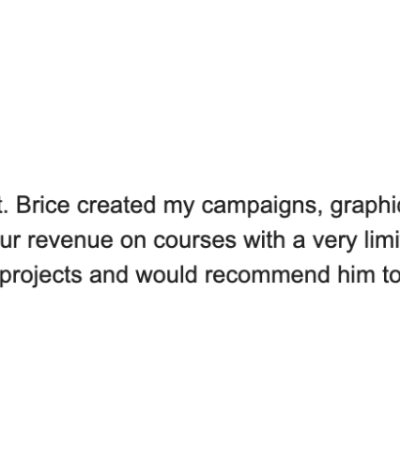Click the word "very" in second line
Viewport: 400px width, 455px height.
point(335,243)
